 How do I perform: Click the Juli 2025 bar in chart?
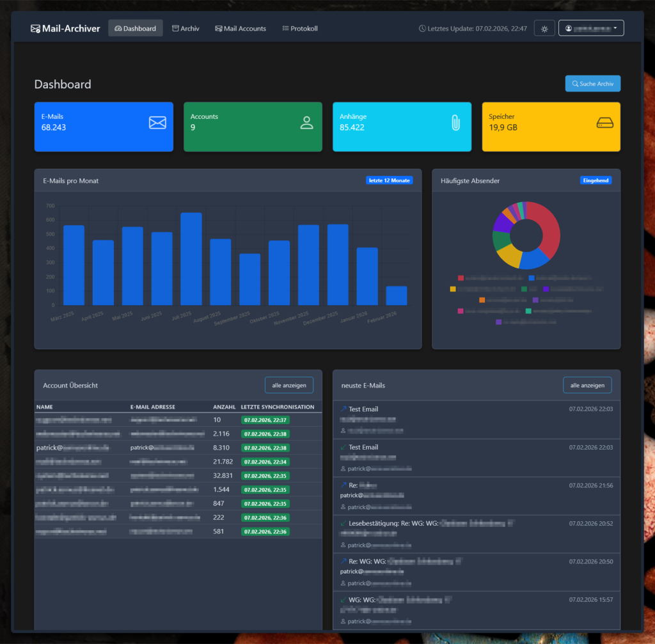click(191, 259)
